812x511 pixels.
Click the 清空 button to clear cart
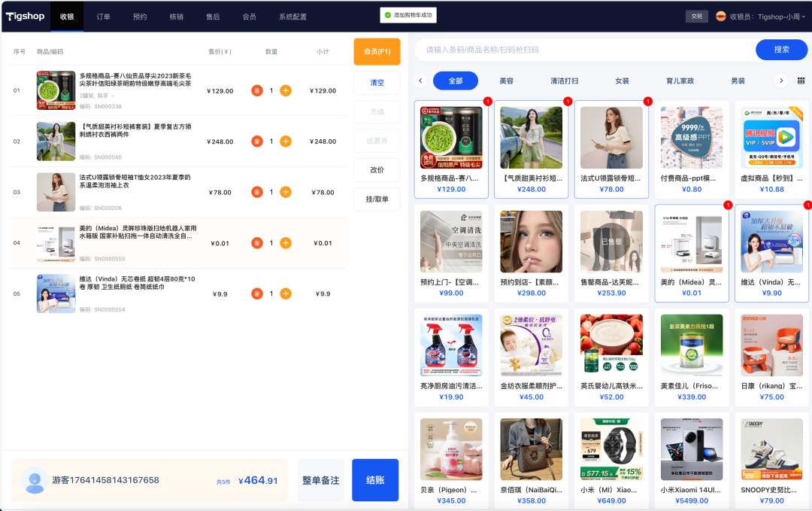point(377,83)
